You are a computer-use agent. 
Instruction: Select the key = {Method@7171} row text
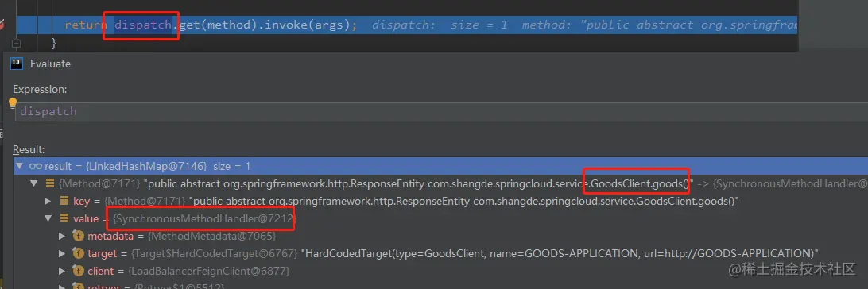(406, 201)
